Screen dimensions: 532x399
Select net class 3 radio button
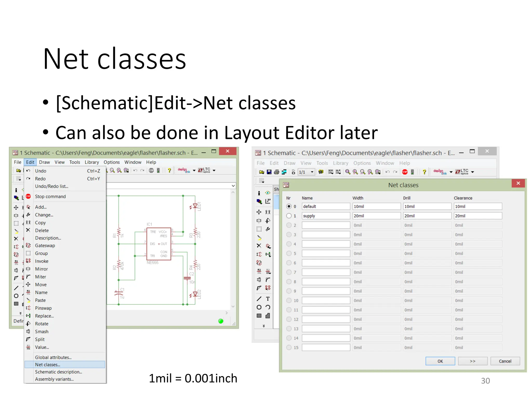[x=289, y=234]
